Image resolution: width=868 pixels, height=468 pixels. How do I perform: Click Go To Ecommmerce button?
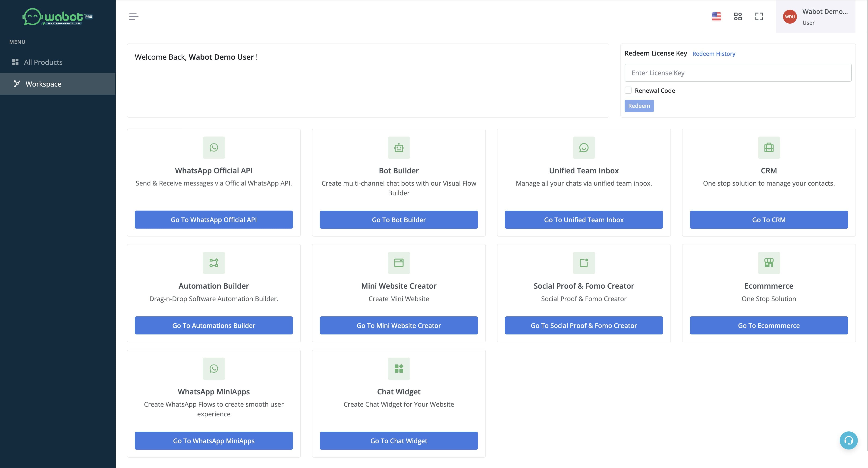[769, 325]
